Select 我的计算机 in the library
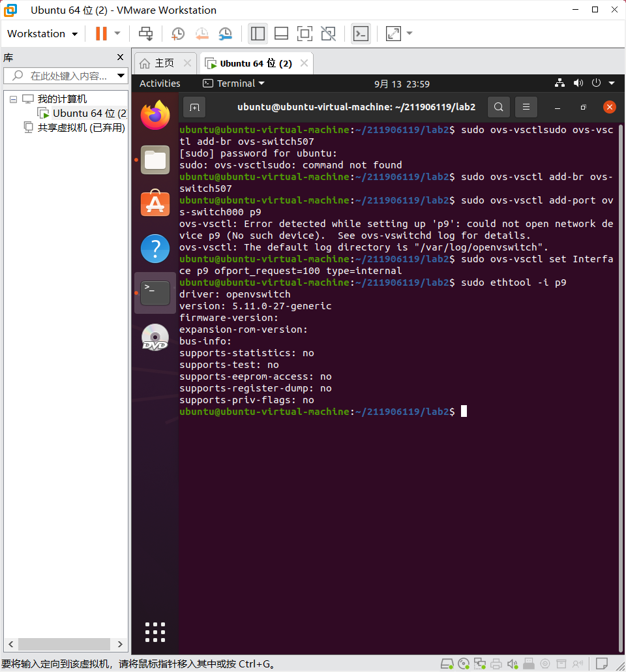This screenshot has width=626, height=672. pyautogui.click(x=62, y=99)
